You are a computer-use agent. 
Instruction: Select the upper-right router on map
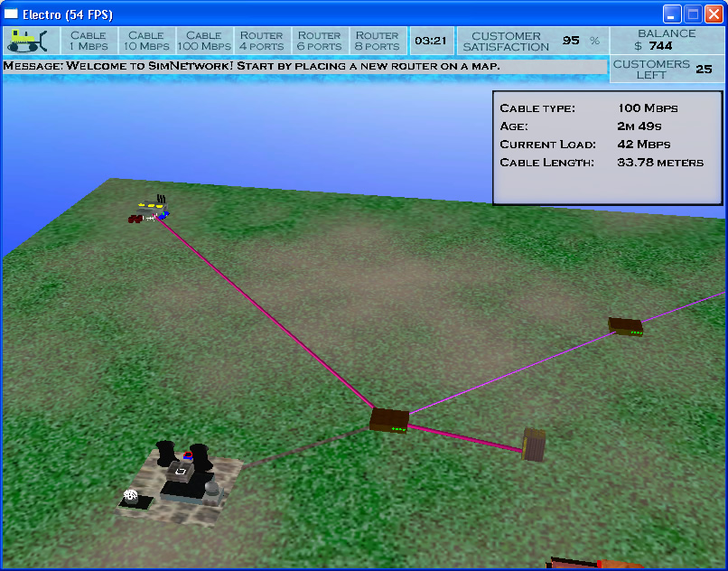(x=625, y=326)
